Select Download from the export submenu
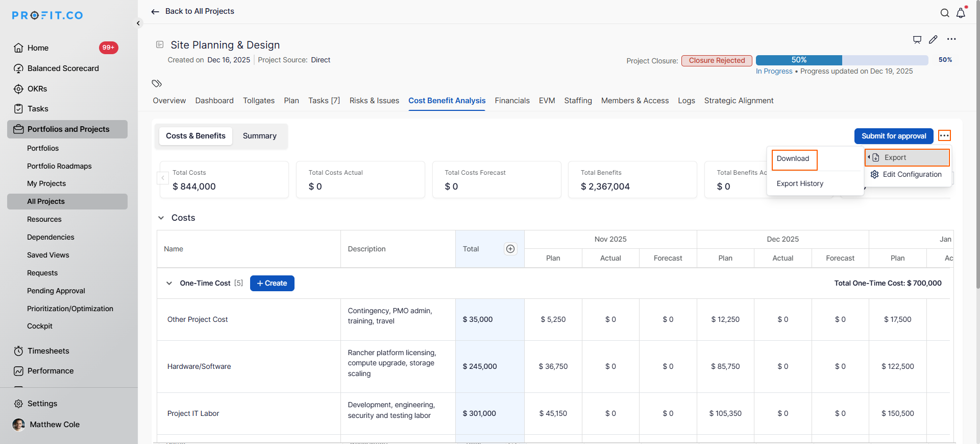The height and width of the screenshot is (444, 980). point(793,159)
